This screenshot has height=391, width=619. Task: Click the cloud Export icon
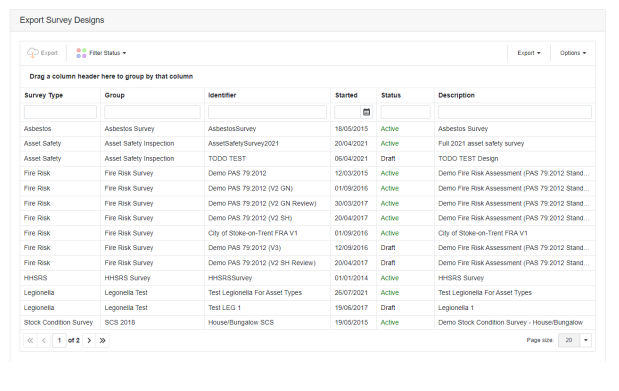[x=32, y=53]
